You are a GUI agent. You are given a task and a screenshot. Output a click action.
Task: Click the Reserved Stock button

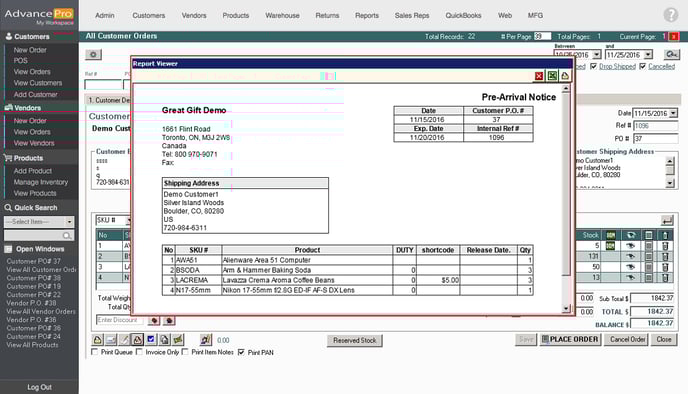tap(355, 340)
